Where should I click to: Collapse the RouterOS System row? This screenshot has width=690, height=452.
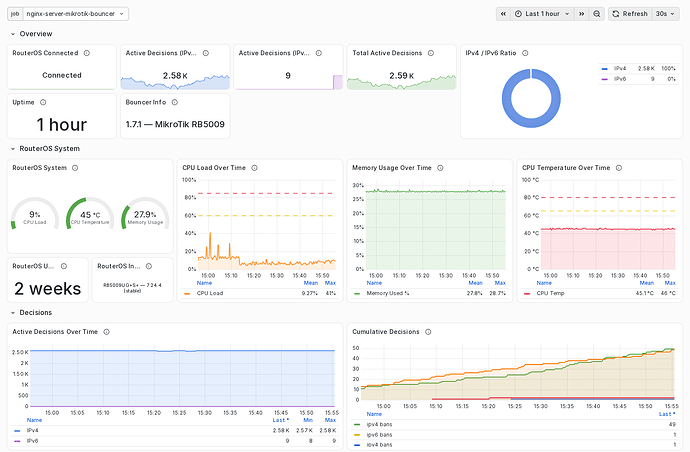click(13, 149)
